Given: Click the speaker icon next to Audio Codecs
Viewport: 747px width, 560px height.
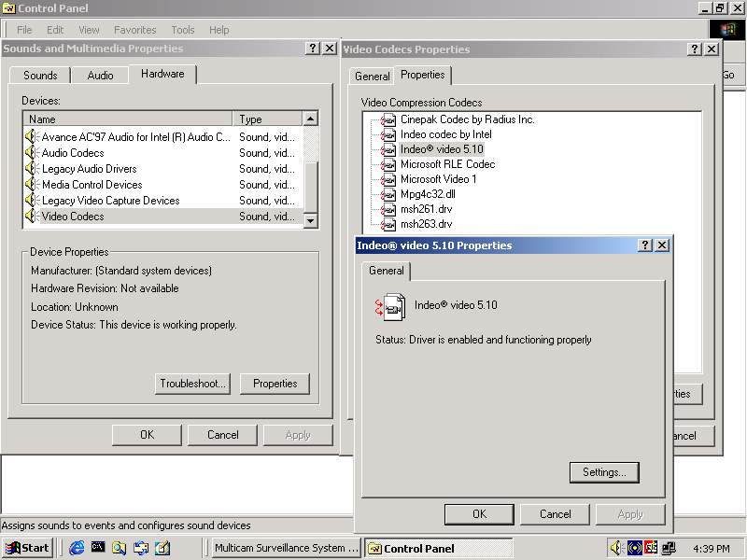Looking at the screenshot, I should tap(32, 152).
